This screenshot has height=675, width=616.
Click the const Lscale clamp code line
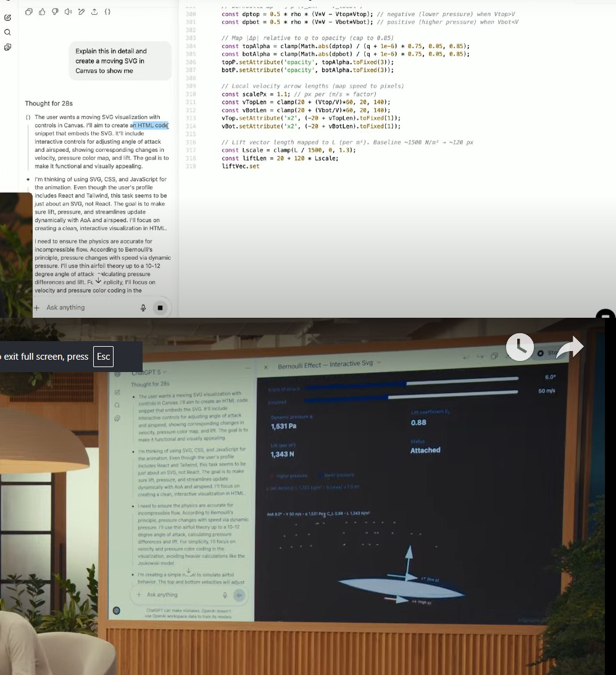289,150
